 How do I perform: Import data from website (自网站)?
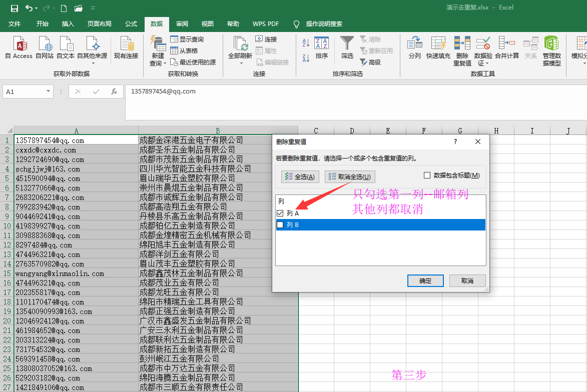pos(45,47)
